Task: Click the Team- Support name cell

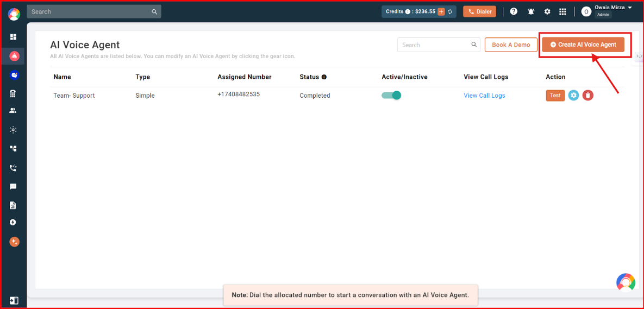Action: pyautogui.click(x=73, y=96)
